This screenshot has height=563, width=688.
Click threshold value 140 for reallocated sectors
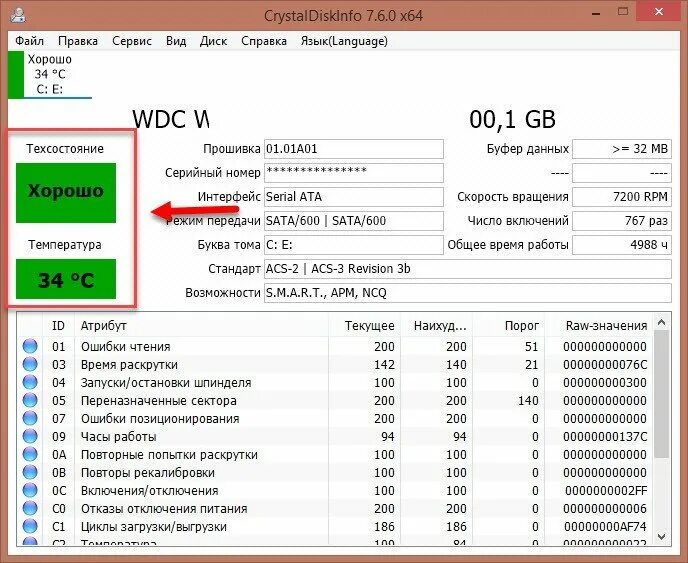(528, 401)
